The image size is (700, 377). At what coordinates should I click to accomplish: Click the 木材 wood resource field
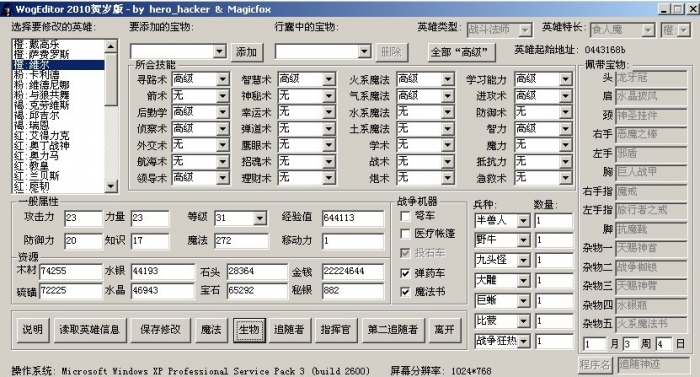coord(71,271)
